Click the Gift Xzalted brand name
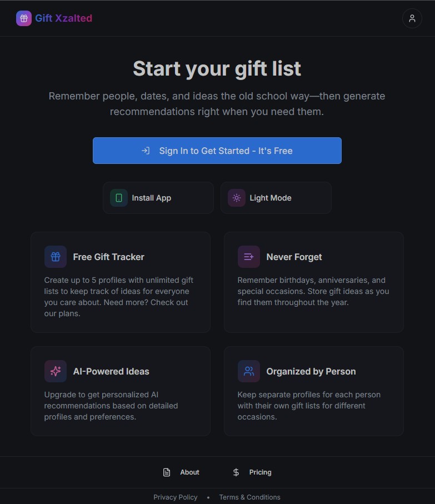 pos(63,18)
